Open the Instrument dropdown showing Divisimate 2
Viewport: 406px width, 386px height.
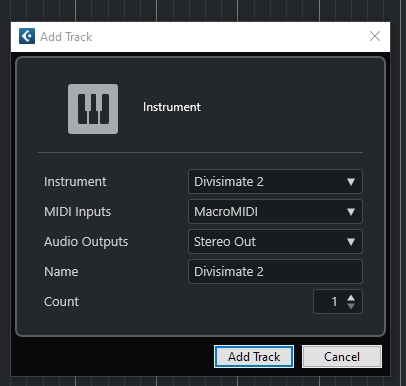tap(275, 182)
